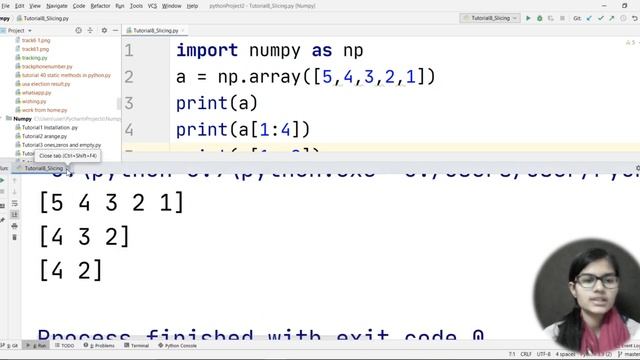Open the Help menu
The image size is (640, 360).
192,6
